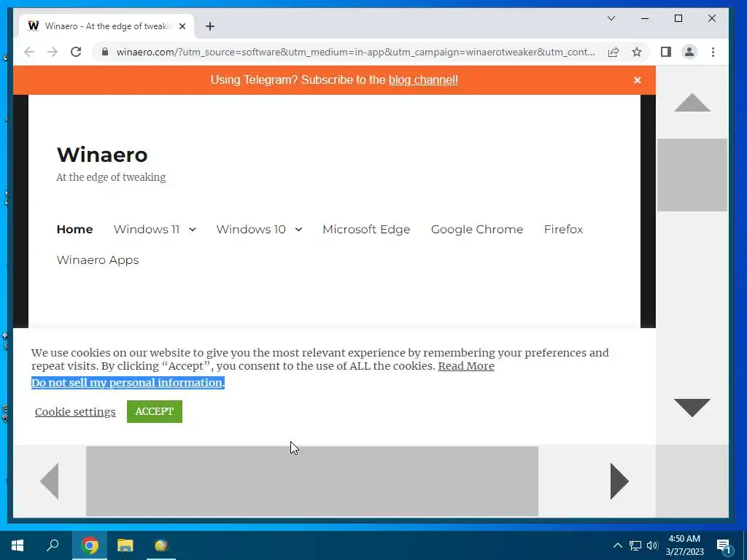747x560 pixels.
Task: Go to the Google Chrome section
Action: tap(477, 229)
